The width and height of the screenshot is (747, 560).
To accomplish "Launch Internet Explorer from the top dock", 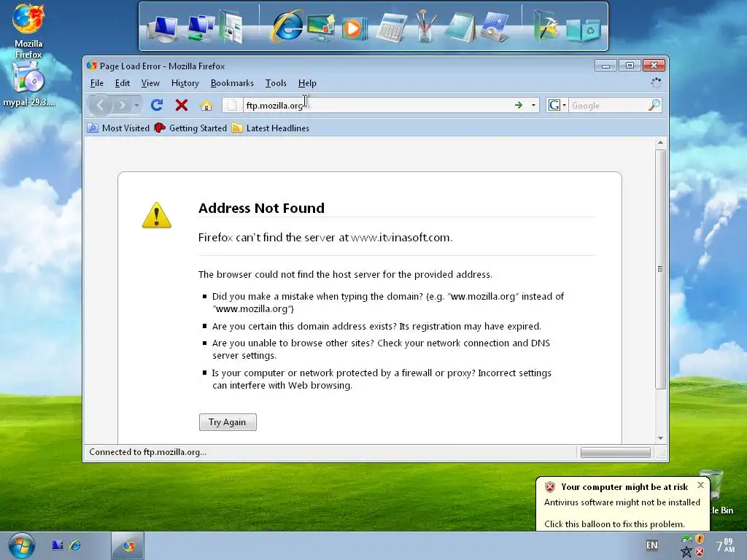I will pyautogui.click(x=287, y=26).
